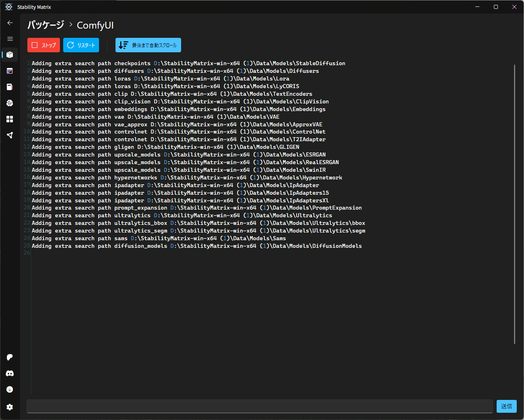Open the Packages page in sidebar
Screen dimensions: 524x420
pyautogui.click(x=10, y=55)
